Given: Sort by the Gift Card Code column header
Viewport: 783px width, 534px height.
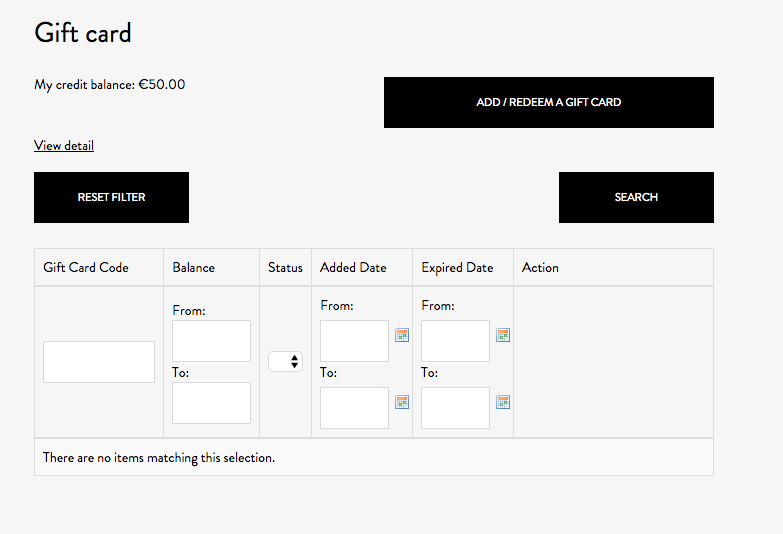Looking at the screenshot, I should click(86, 268).
